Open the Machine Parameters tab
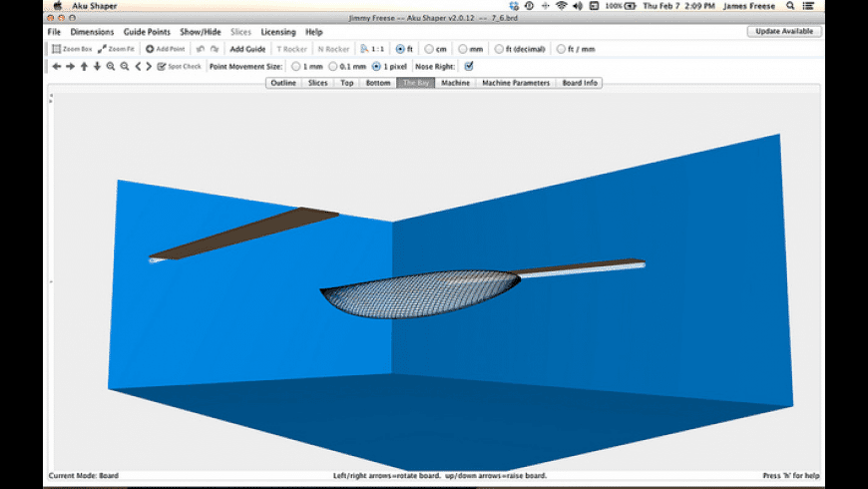Screen dimensions: 868x489 [x=516, y=83]
